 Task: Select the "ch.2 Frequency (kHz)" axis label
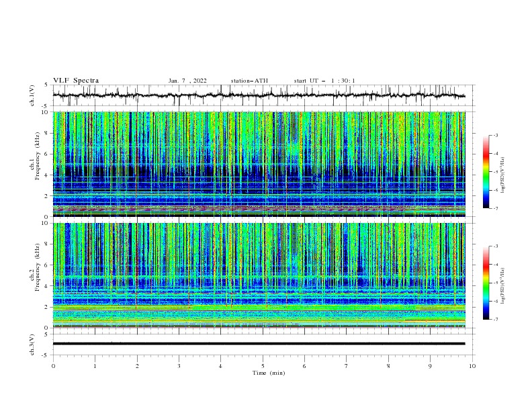[x=35, y=267]
